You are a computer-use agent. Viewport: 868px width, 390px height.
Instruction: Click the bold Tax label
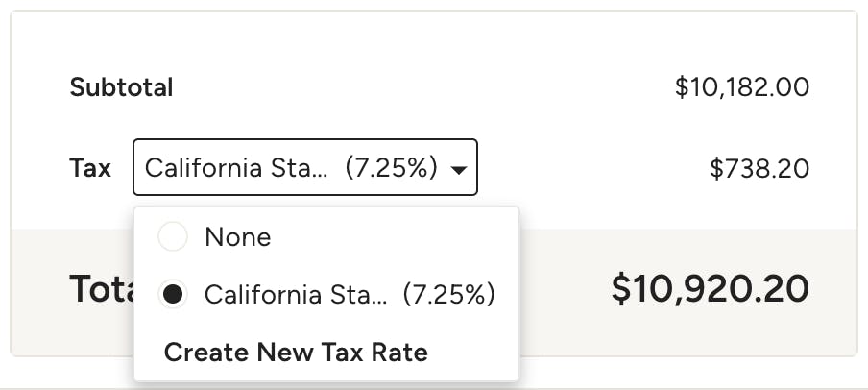point(90,167)
